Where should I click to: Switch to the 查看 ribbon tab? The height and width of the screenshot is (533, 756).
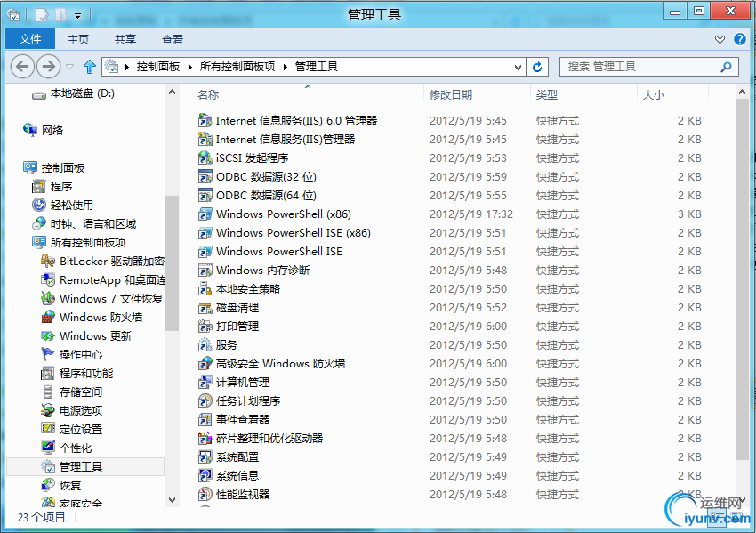point(173,38)
